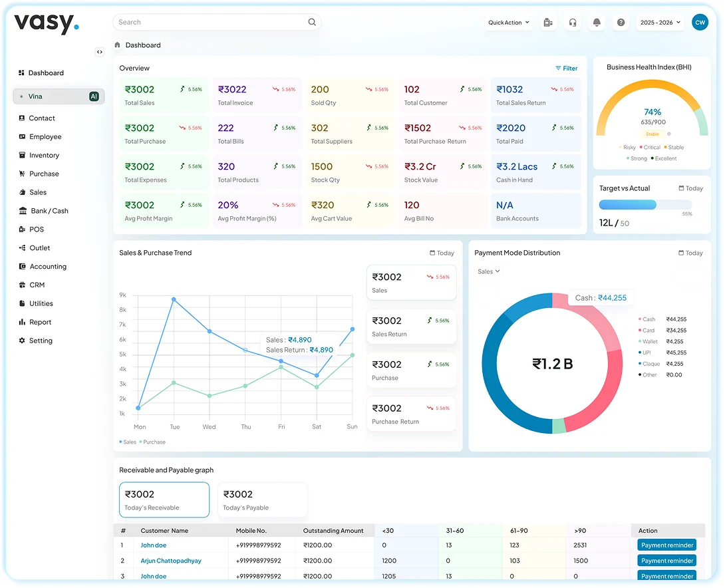Open Today date picker in Target vs Actual
The height and width of the screenshot is (588, 725).
690,188
